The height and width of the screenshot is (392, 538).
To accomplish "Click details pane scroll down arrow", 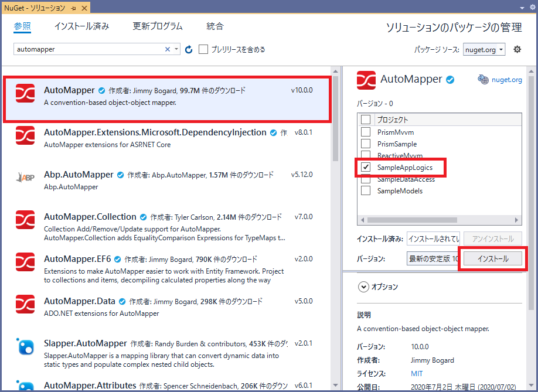I will 531,386.
